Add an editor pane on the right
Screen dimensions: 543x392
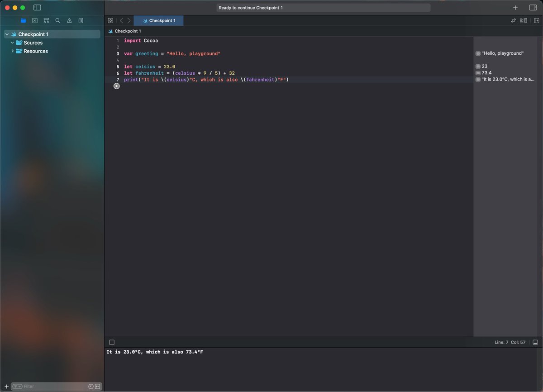536,20
